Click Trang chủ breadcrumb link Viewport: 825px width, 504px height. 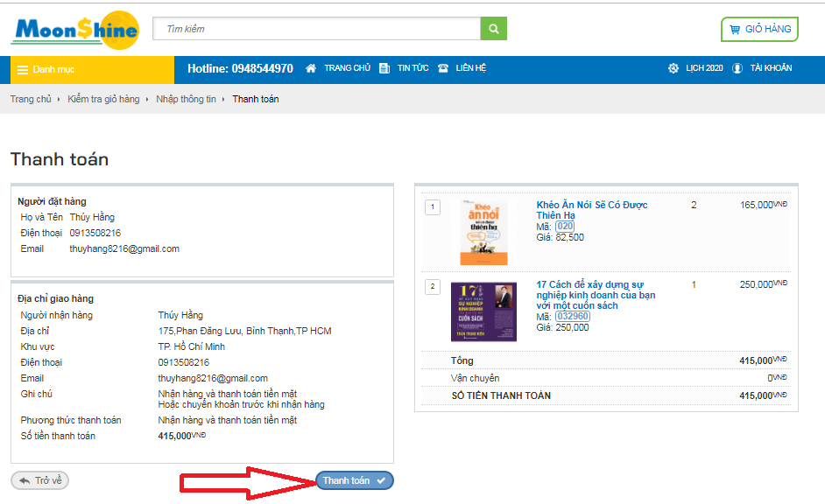pyautogui.click(x=31, y=99)
